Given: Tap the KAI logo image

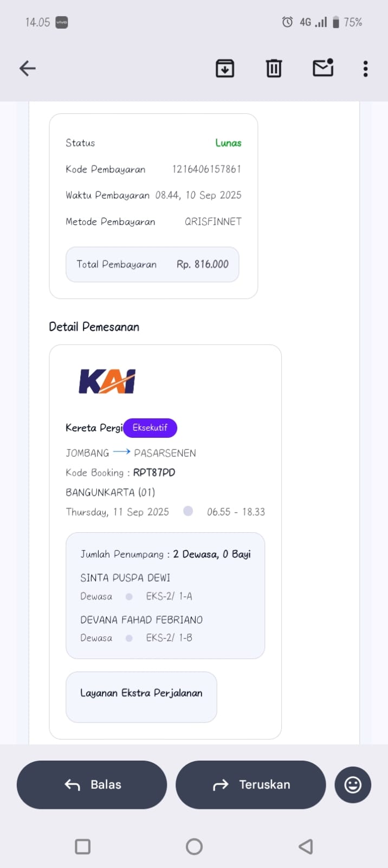Looking at the screenshot, I should click(107, 381).
